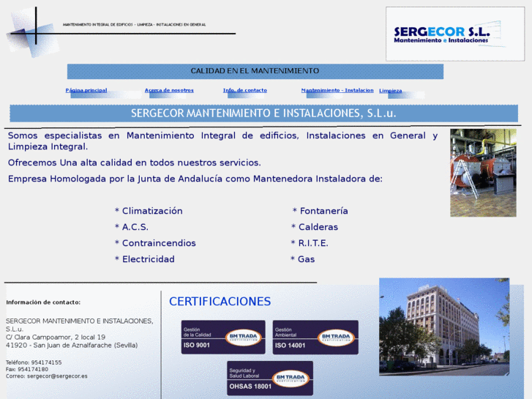The image size is (532, 399).
Task: Click the SERGECOR S.L. logo image
Action: click(x=455, y=34)
